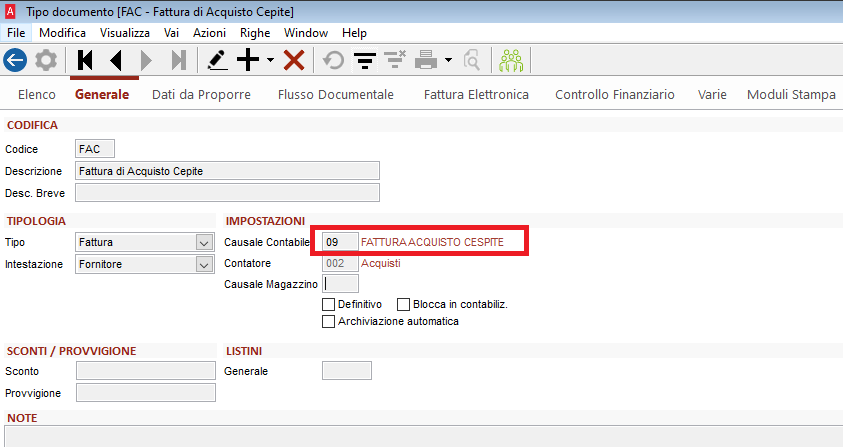Click the Codice field containing FAC
The width and height of the screenshot is (843, 447).
click(x=95, y=149)
